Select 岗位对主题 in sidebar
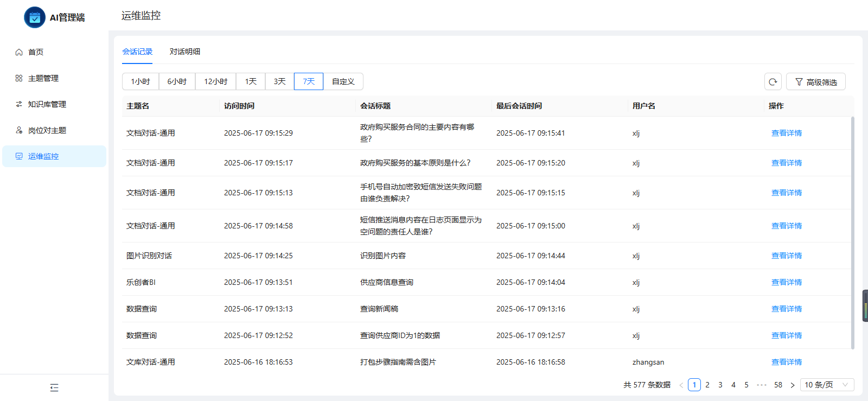868x401 pixels. point(47,130)
